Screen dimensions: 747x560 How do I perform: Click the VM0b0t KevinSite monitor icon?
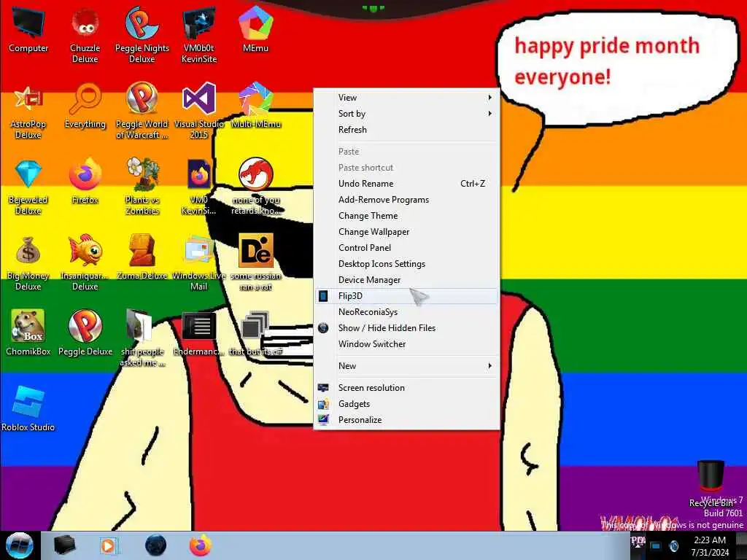pyautogui.click(x=198, y=36)
